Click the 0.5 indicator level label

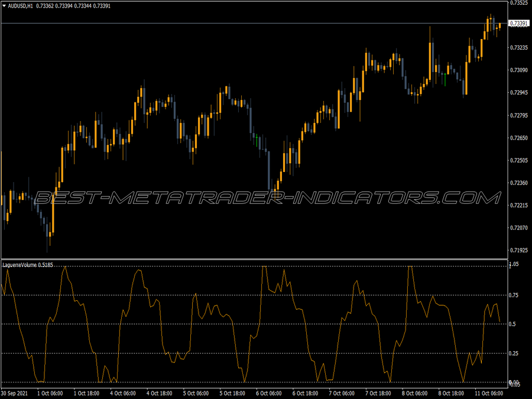[x=512, y=324]
